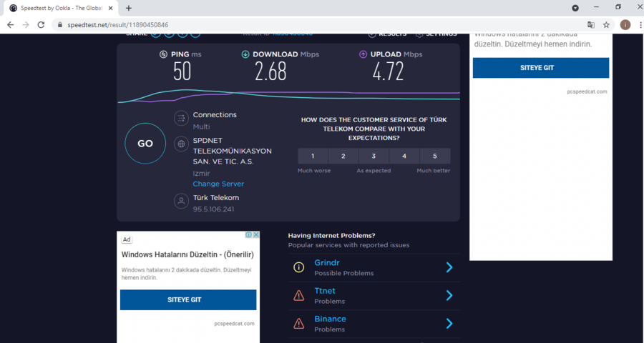Image resolution: width=644 pixels, height=343 pixels.
Task: Open Grindr reported issues link
Action: [x=327, y=262]
